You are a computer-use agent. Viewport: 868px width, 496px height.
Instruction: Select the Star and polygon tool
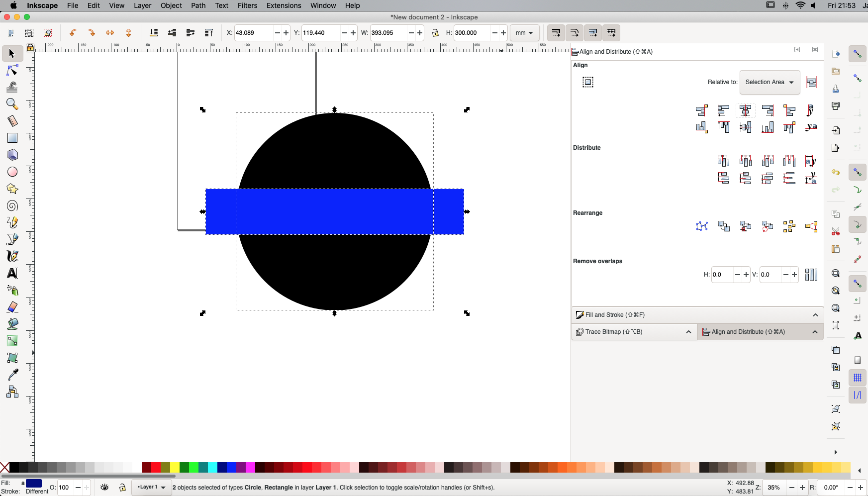click(x=12, y=189)
